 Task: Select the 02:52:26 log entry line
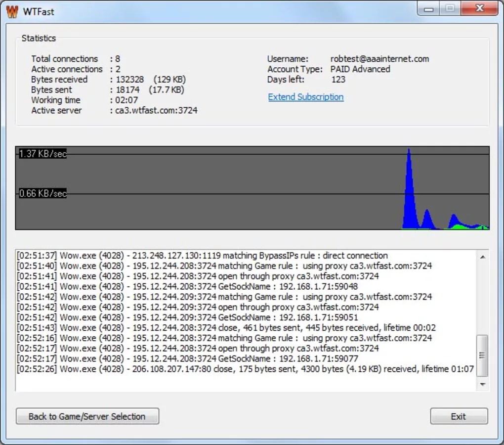point(245,369)
